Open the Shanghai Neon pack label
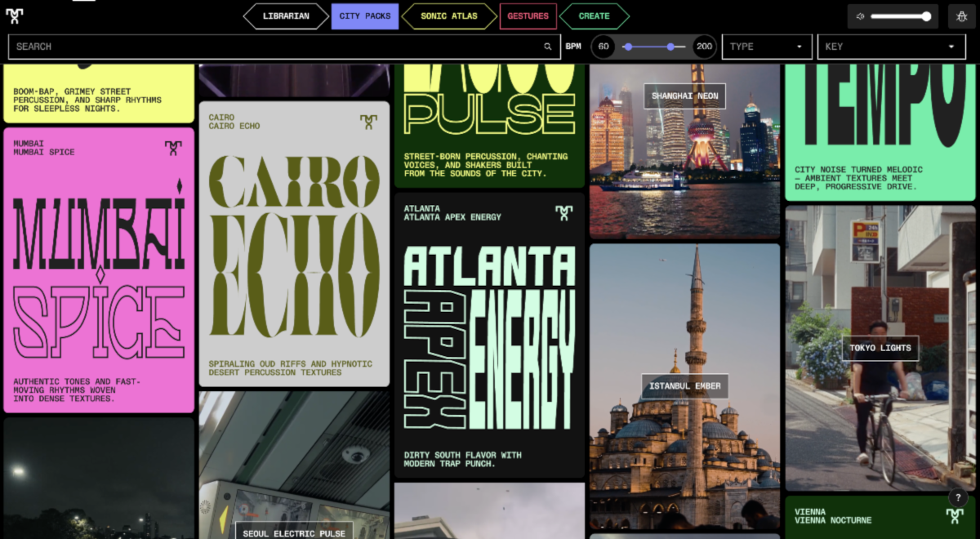Image resolution: width=980 pixels, height=539 pixels. [x=684, y=96]
